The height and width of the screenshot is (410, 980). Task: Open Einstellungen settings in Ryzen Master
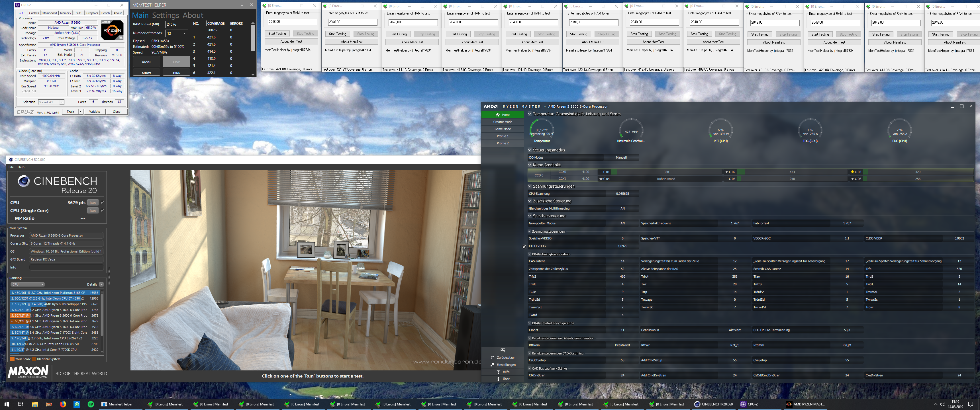[x=492, y=365]
